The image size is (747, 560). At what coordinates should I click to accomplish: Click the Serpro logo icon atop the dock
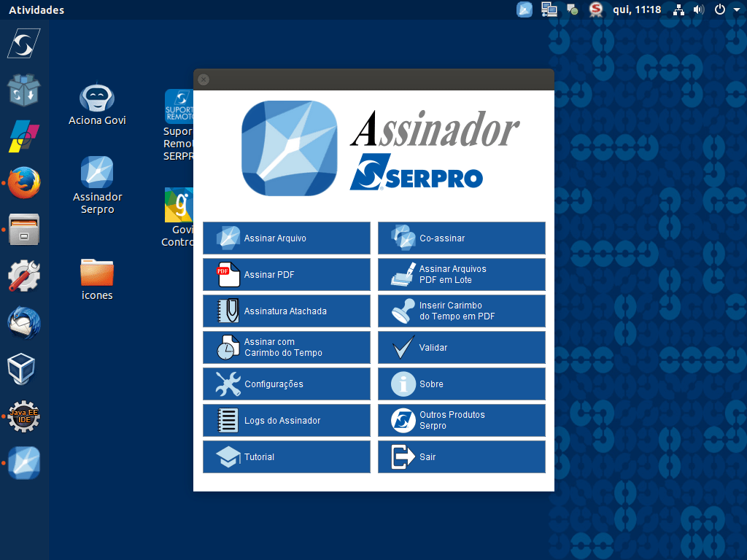pos(24,44)
